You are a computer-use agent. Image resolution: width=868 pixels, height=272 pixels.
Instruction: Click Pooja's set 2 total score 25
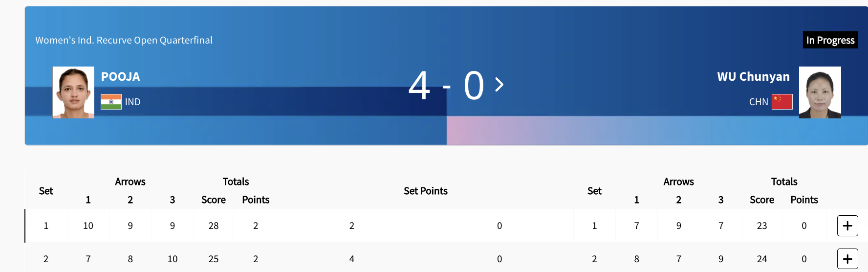point(214,259)
